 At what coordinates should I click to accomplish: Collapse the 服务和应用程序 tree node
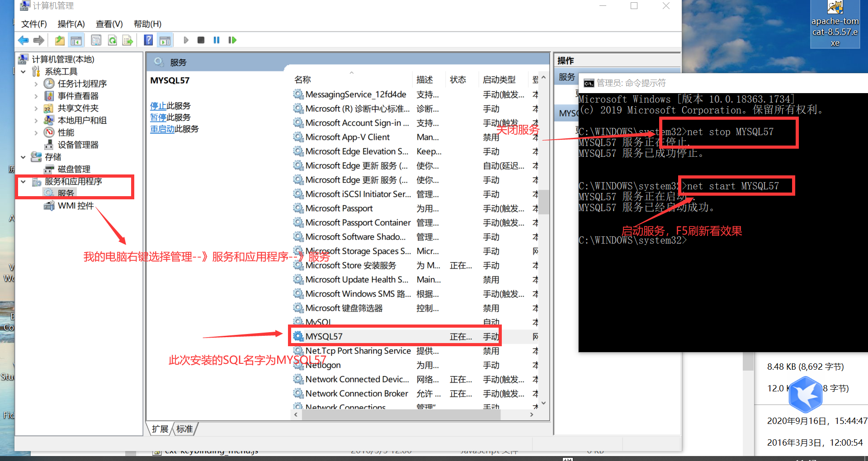tap(23, 181)
